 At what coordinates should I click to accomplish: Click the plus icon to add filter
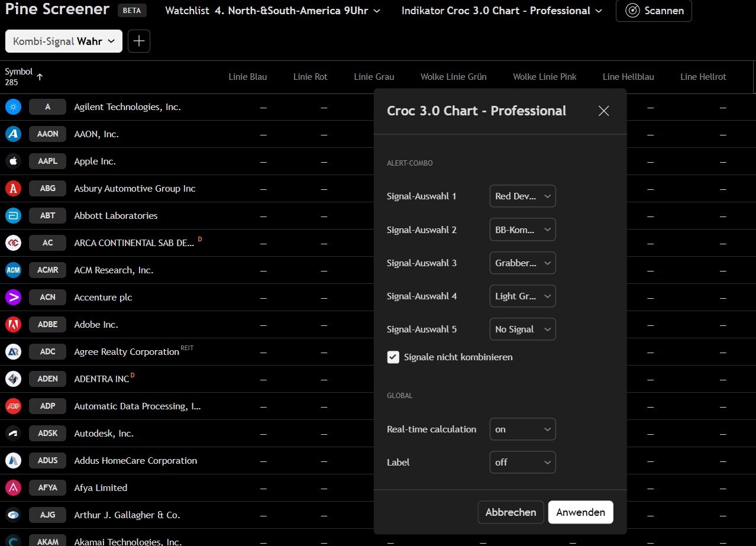[x=139, y=41]
